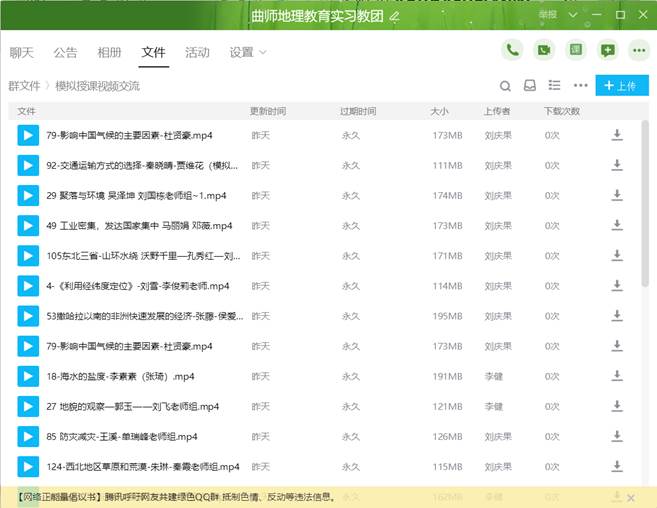
Task: Play the 18-海水的盐度 video file
Action: pyautogui.click(x=27, y=377)
